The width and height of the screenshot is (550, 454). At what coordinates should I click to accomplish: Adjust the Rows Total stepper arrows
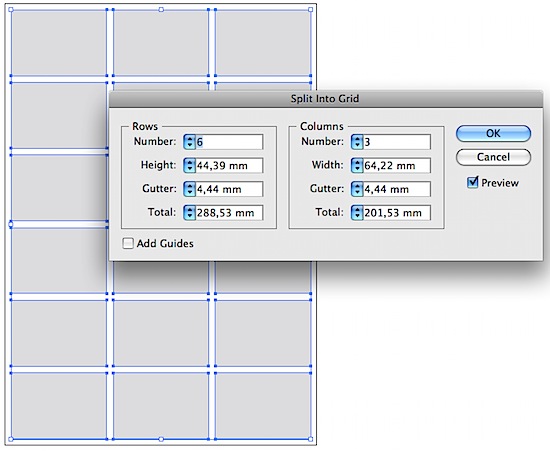pos(189,213)
